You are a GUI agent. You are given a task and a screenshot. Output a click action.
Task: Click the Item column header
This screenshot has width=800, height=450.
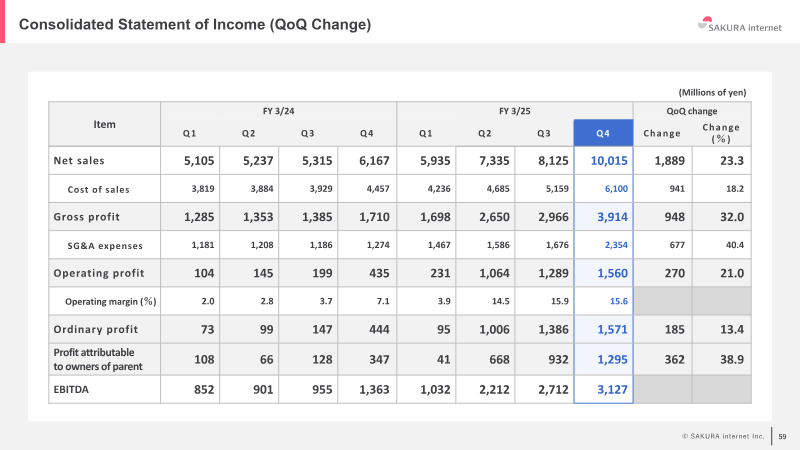point(104,124)
